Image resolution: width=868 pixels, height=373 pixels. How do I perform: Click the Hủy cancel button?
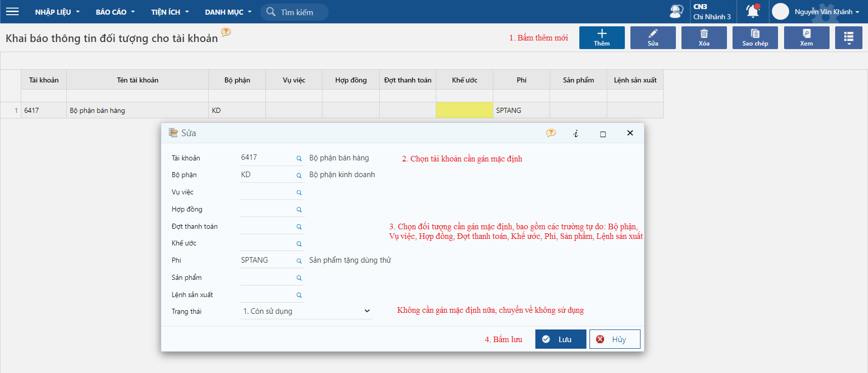[x=614, y=339]
